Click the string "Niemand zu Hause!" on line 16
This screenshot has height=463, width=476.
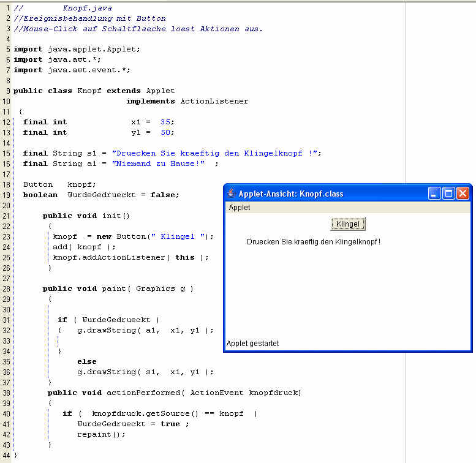159,164
